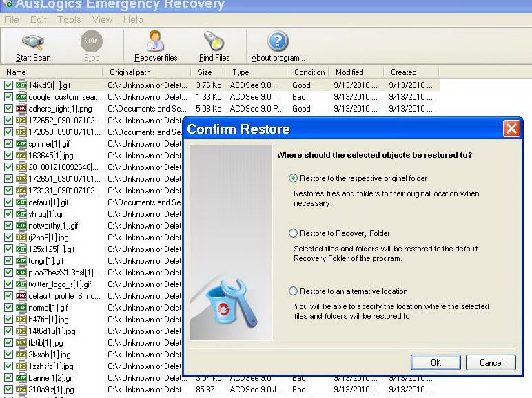Click GIF icon of tongji[1].gif

click(x=21, y=261)
